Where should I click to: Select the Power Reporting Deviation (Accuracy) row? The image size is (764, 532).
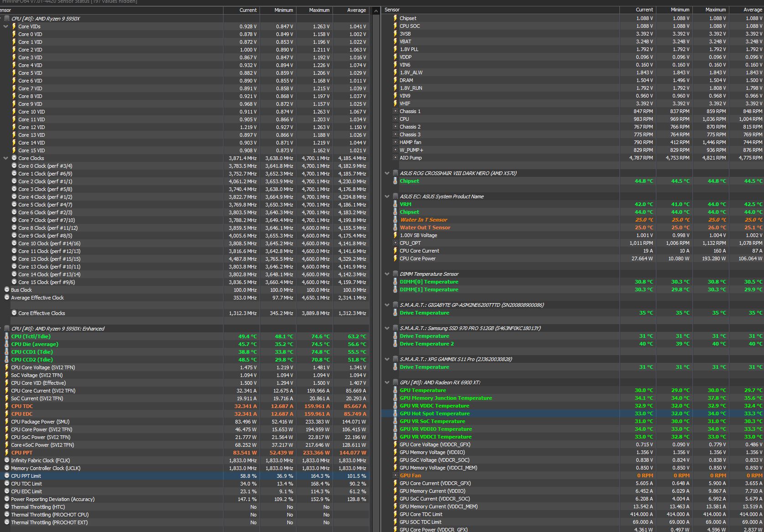(x=184, y=499)
